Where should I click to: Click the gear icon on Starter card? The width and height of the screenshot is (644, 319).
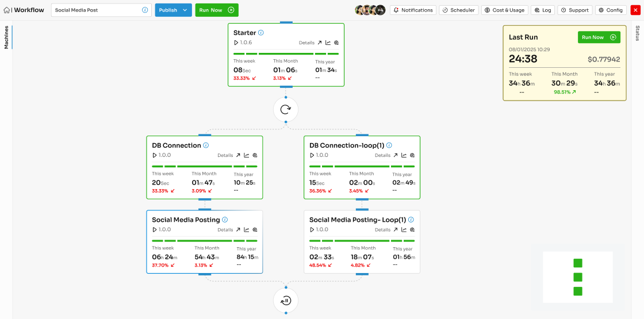click(336, 43)
